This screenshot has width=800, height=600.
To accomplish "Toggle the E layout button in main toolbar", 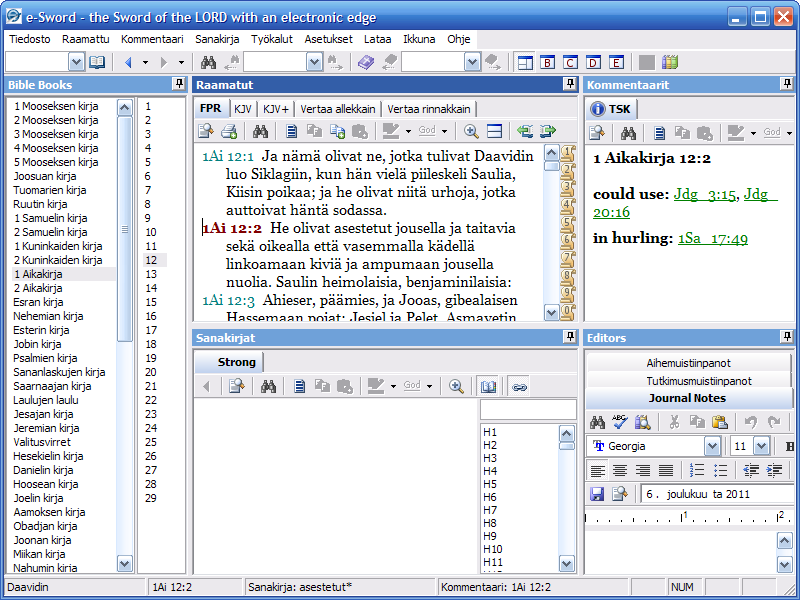I will coord(616,63).
